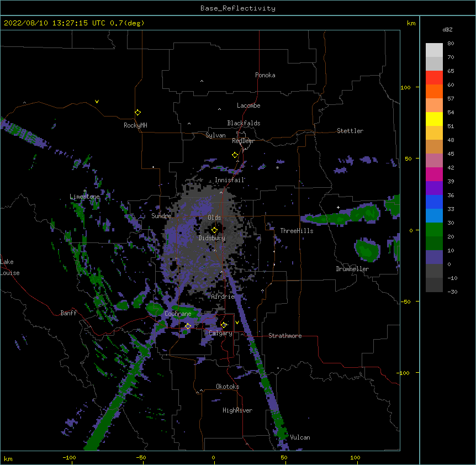This screenshot has width=476, height=465.
Task: Click the Ponoka city label
Action: (265, 75)
